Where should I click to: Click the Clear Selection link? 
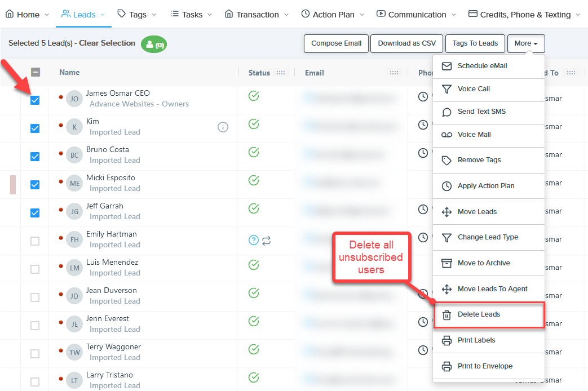[x=107, y=43]
